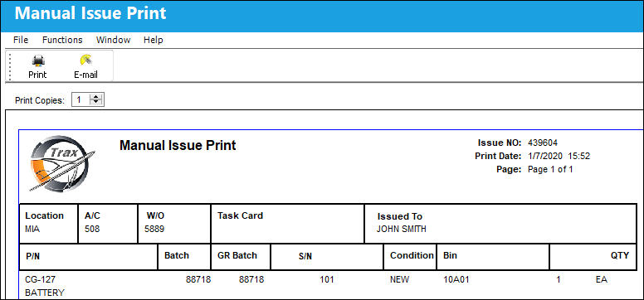Click the E-mail toolbar icon

tap(85, 60)
